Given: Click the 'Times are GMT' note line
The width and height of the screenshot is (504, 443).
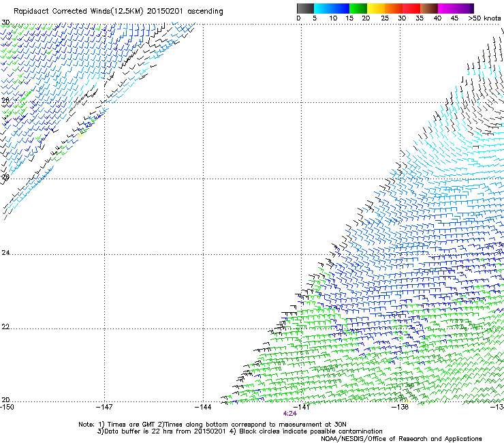Looking at the screenshot, I should click(x=212, y=425).
